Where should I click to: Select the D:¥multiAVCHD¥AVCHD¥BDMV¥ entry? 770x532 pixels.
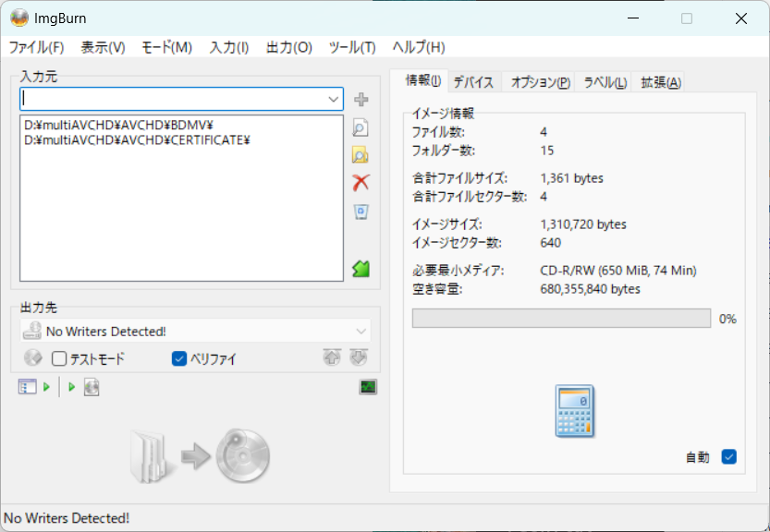tap(118, 125)
